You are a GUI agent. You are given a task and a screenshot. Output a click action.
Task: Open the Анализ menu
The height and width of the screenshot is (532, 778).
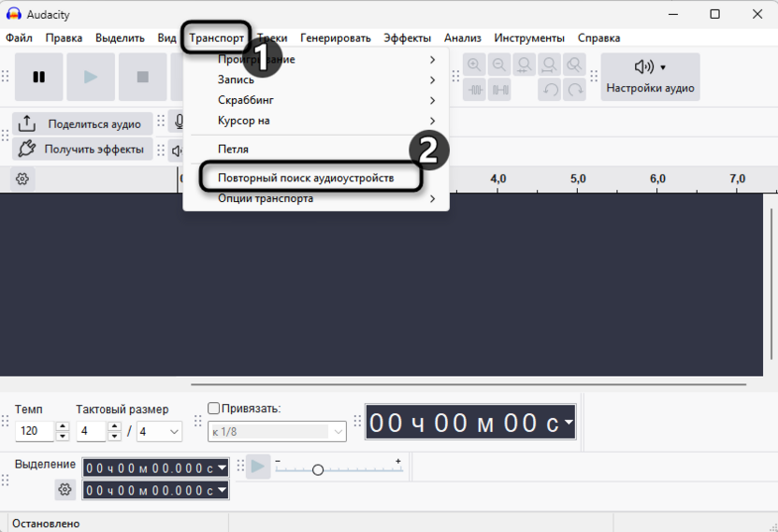click(463, 38)
